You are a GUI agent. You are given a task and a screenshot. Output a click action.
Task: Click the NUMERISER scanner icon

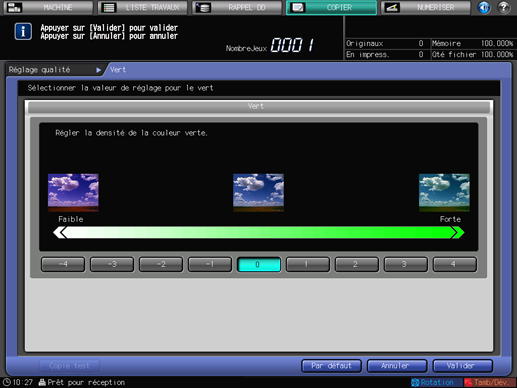(392, 7)
